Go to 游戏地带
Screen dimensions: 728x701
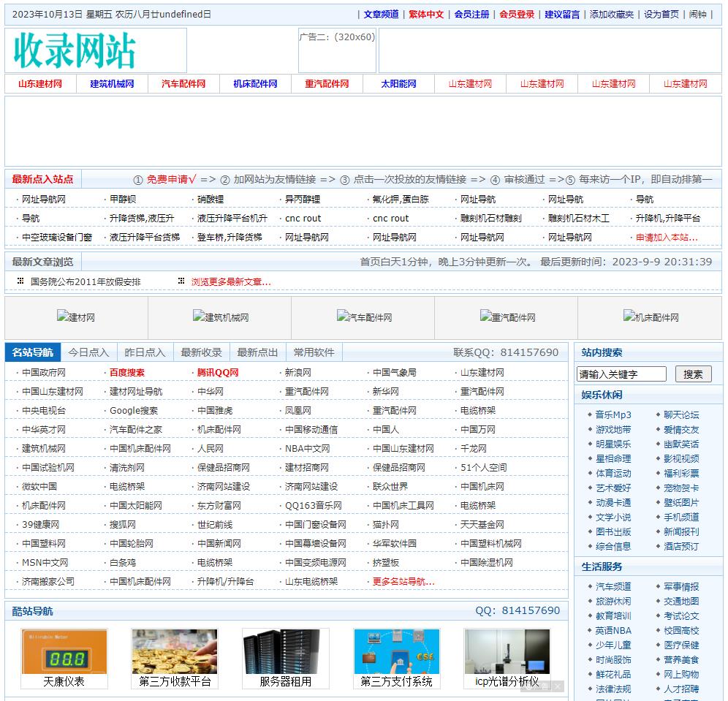[613, 429]
